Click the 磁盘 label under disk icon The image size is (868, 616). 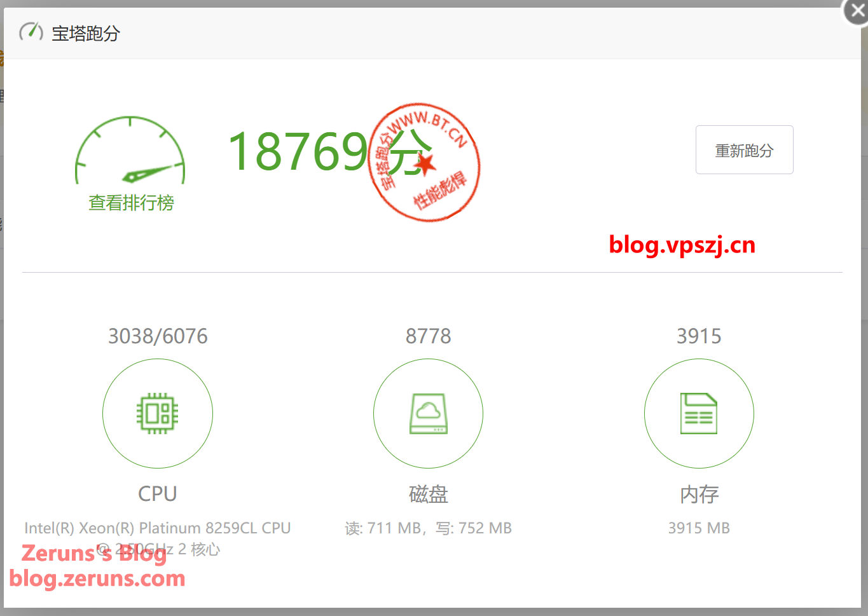[x=428, y=494]
